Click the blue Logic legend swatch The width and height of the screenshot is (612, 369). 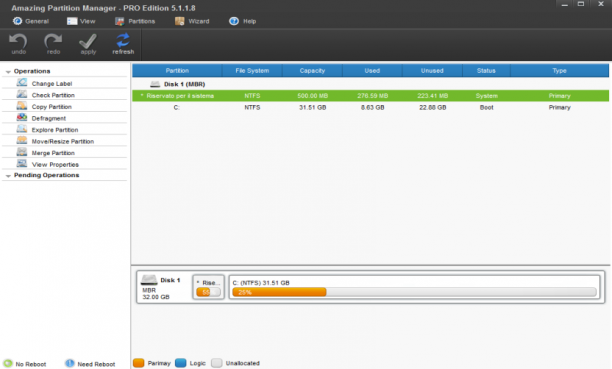tap(181, 363)
